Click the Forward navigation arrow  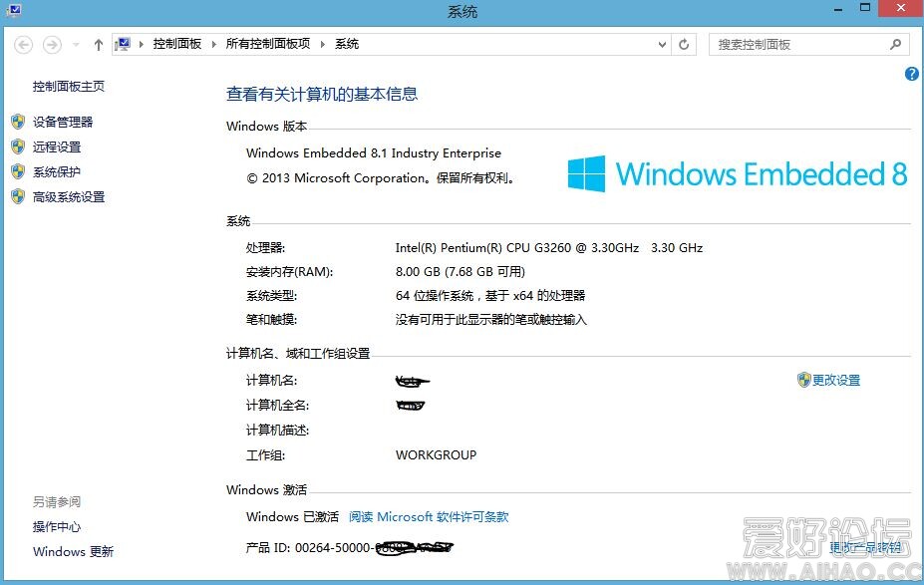pos(52,45)
